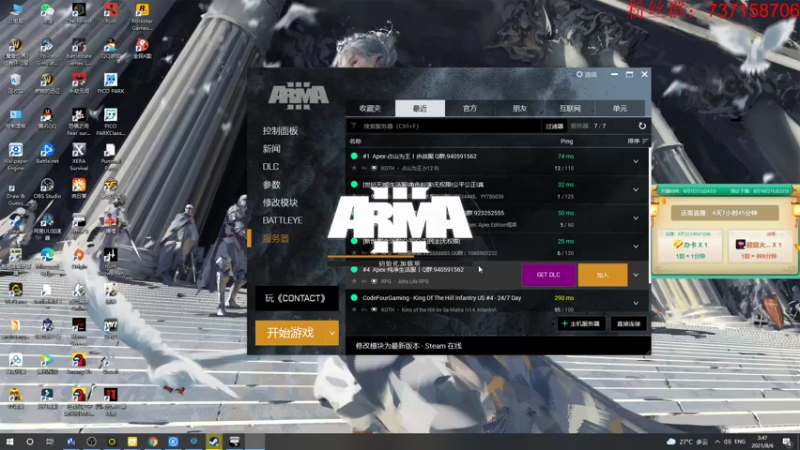Viewport: 800px width, 450px height.
Task: Click the 玩《CONTACT》 button
Action: (x=296, y=298)
